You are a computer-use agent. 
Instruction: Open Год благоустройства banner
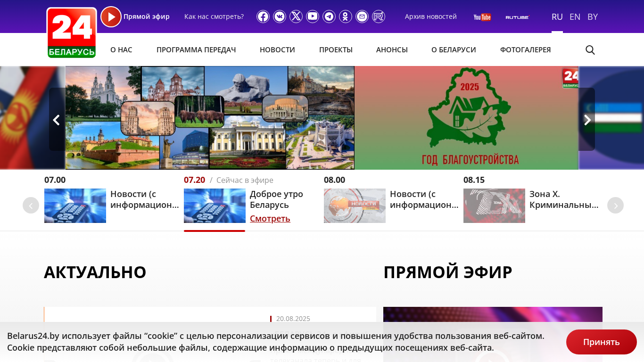[467, 118]
